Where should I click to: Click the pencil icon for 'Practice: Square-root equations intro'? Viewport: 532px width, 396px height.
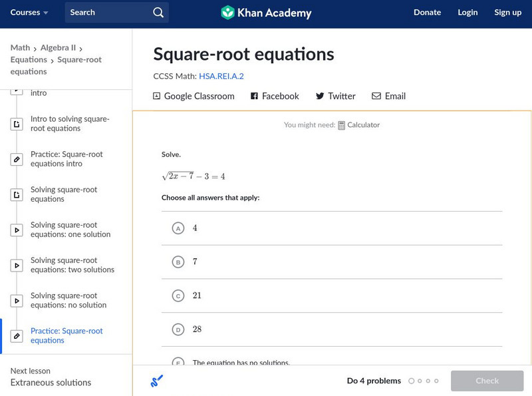[15, 158]
